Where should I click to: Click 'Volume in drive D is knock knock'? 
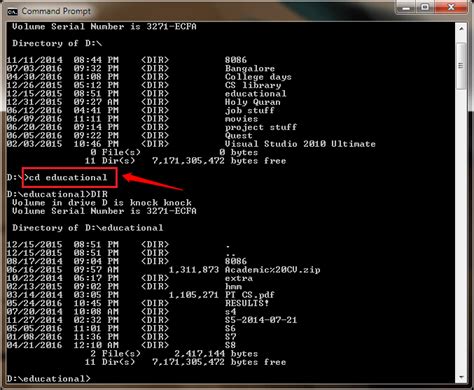(x=102, y=203)
